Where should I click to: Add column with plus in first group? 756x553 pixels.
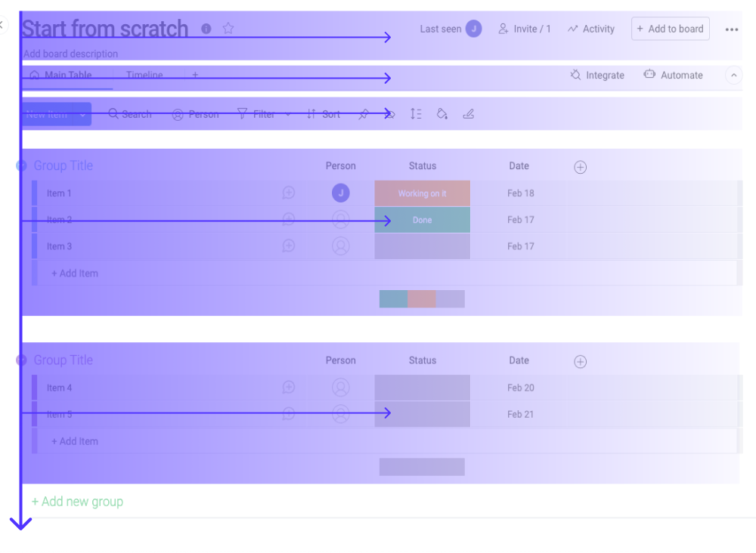(x=580, y=167)
